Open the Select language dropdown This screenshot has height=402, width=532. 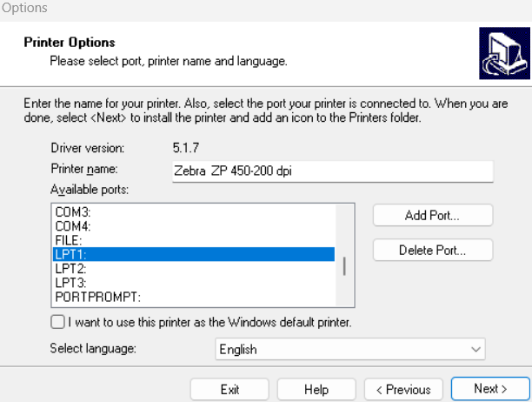pyautogui.click(x=349, y=350)
